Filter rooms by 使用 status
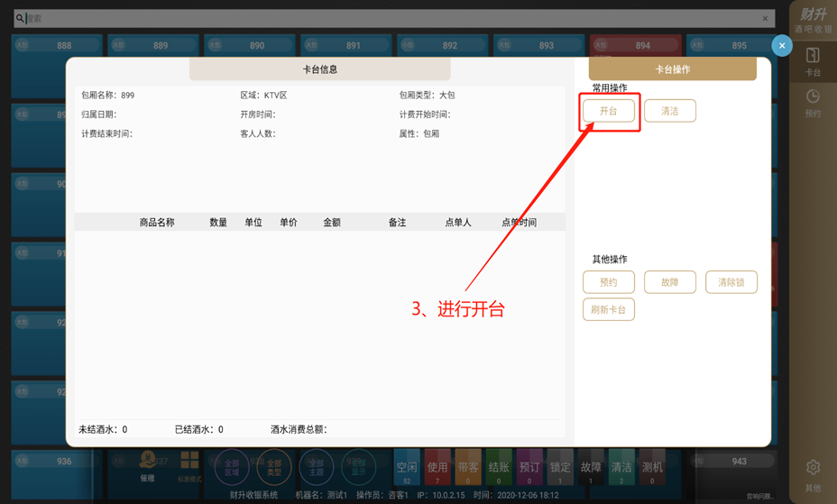This screenshot has height=504, width=837. point(437,468)
